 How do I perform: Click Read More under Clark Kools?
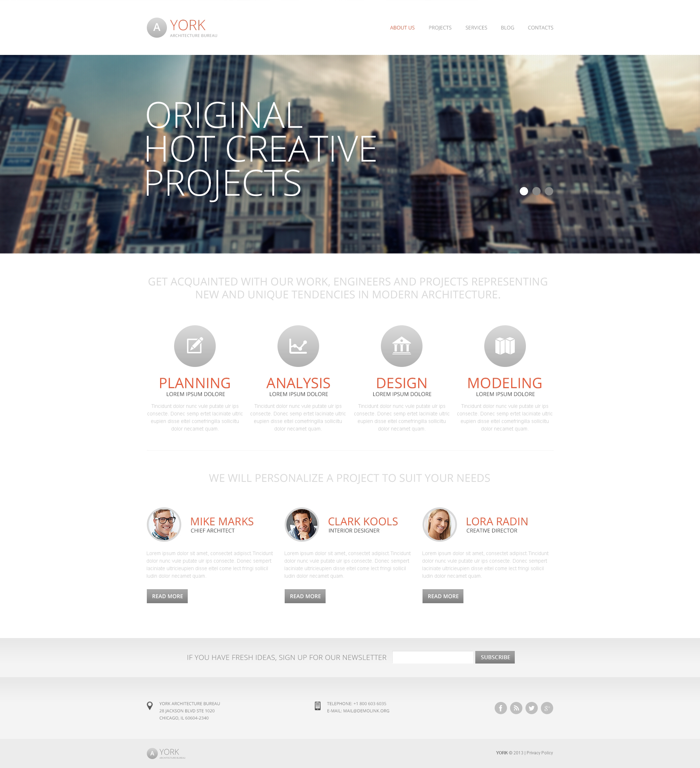(304, 596)
